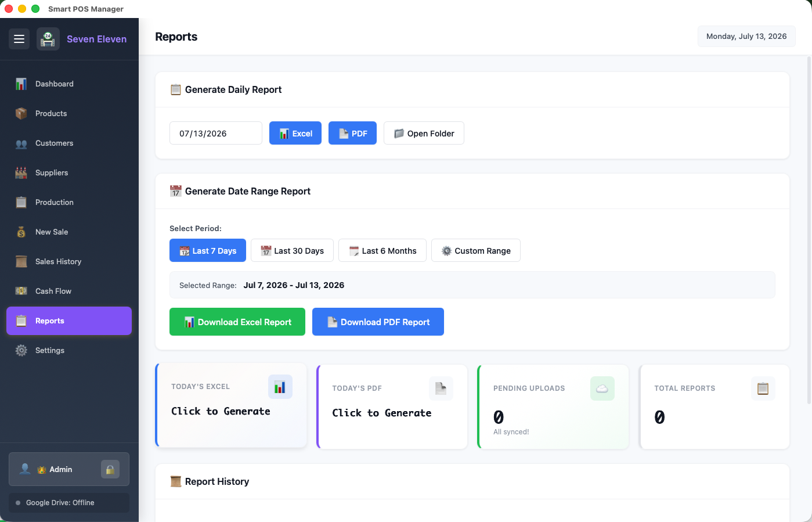Screen dimensions: 812x522
Task: Click the Custom Range gear icon
Action: tap(446, 251)
